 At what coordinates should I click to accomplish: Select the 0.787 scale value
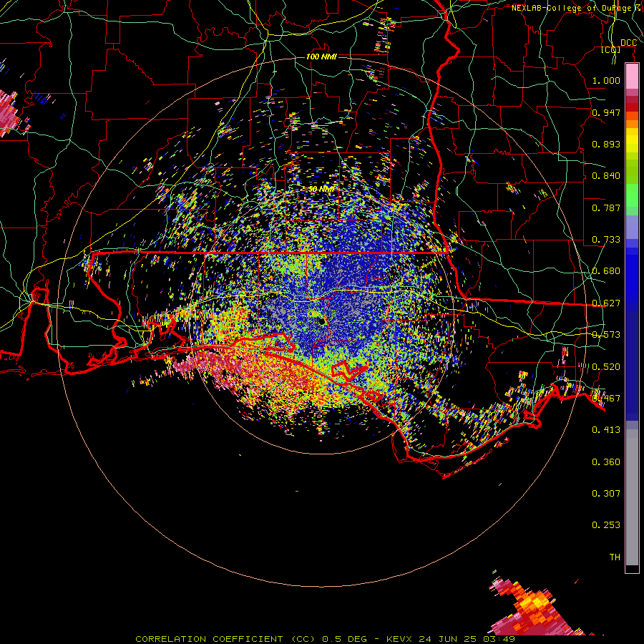(606, 208)
